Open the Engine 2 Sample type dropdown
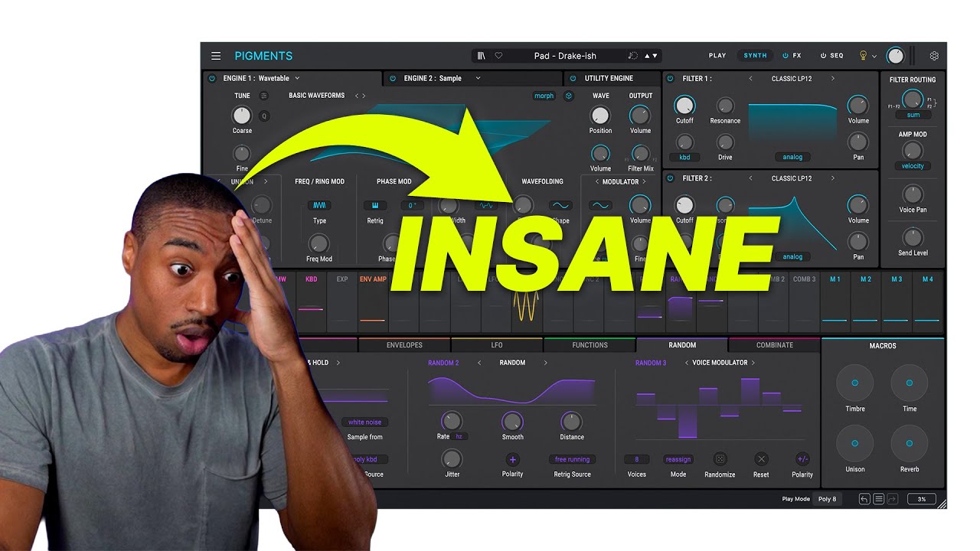980x551 pixels. 478,78
